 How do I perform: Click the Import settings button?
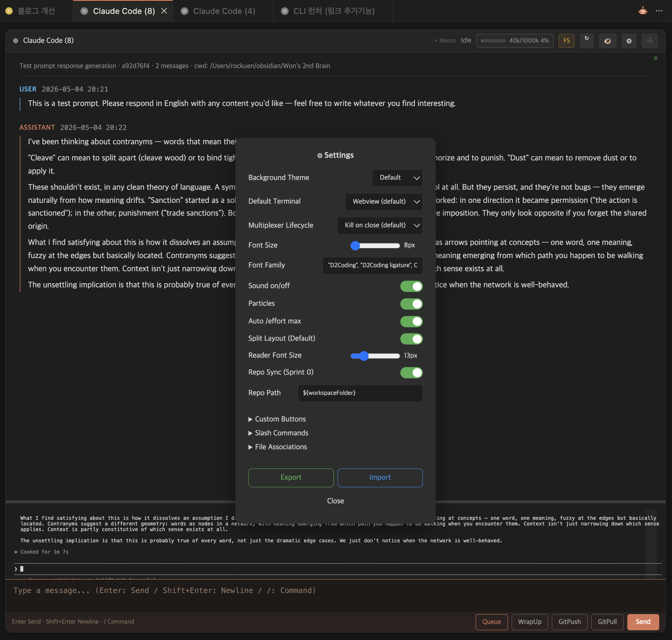pyautogui.click(x=380, y=478)
